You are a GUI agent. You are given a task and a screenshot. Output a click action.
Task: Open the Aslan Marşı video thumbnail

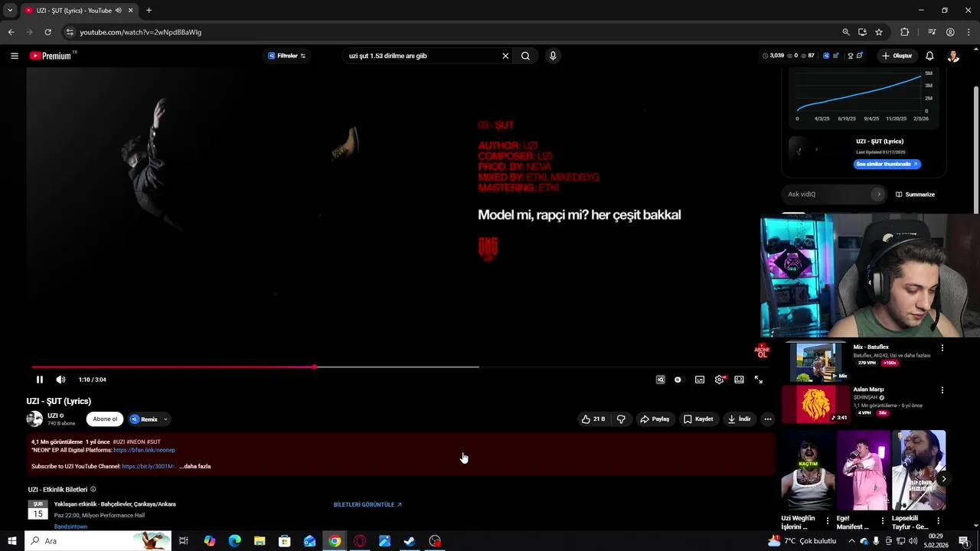point(815,403)
